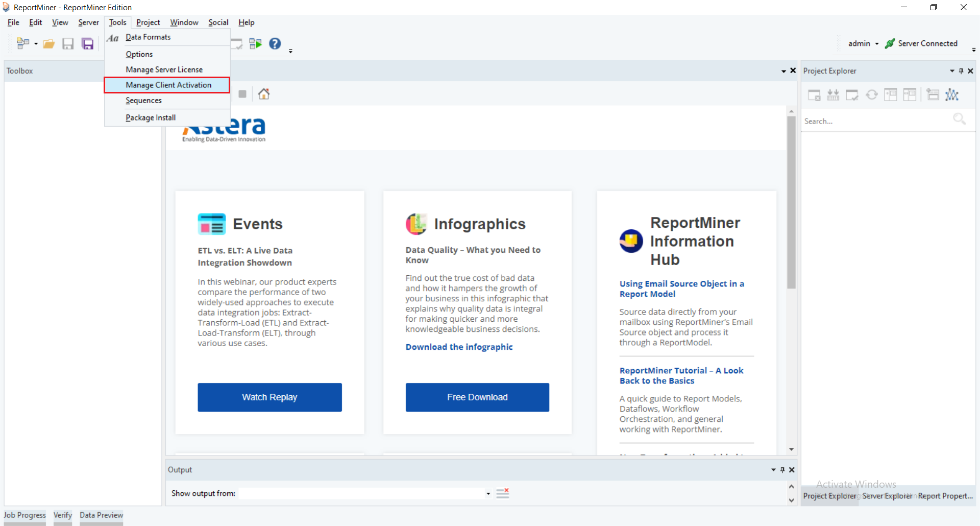Click the Project Explorer search field
This screenshot has width=980, height=526.
tap(875, 121)
